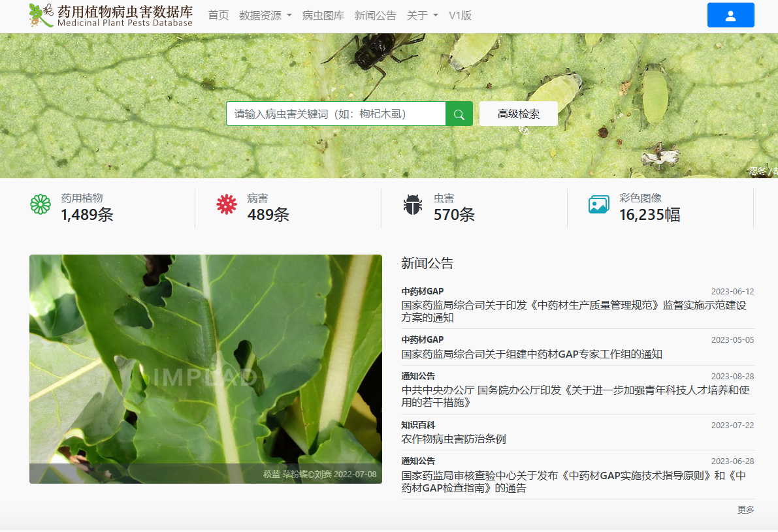Click the 新闻公告 section heading

427,263
